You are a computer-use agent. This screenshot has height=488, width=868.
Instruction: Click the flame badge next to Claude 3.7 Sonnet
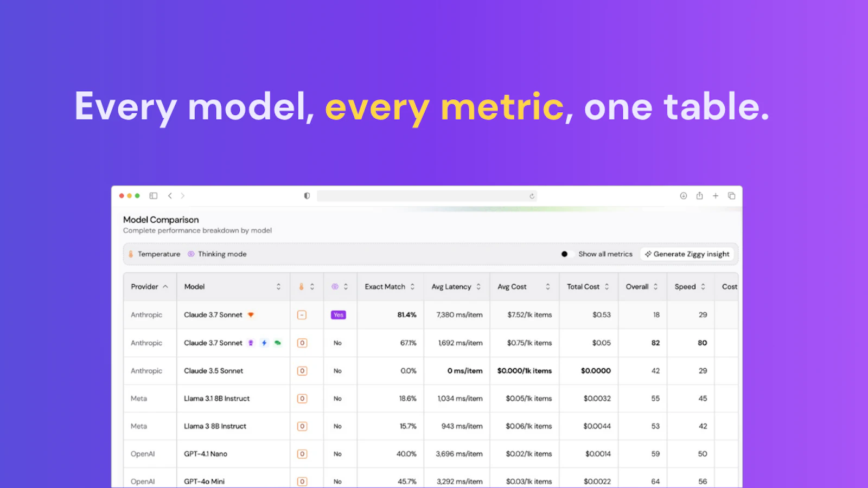251,314
